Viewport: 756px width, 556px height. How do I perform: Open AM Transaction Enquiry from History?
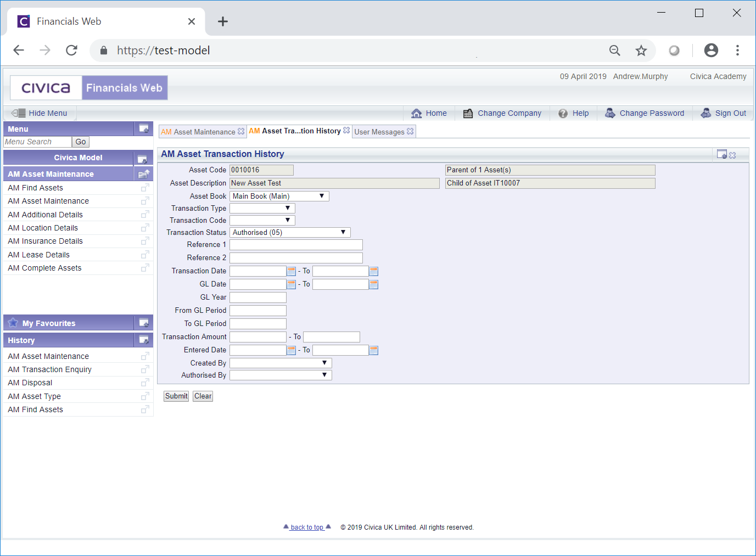click(50, 369)
